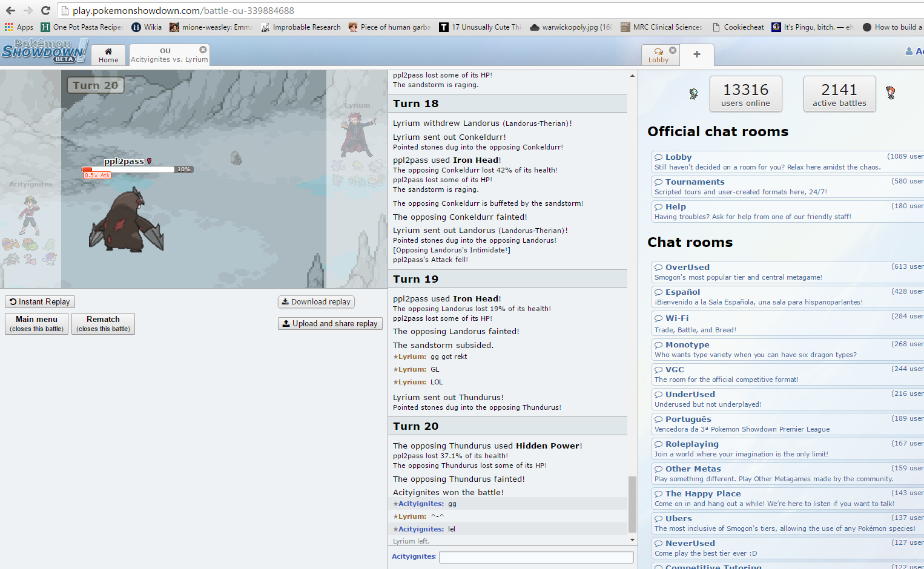Click the Turn 18 heading in the log
Screen dimensions: 924x569
[415, 104]
